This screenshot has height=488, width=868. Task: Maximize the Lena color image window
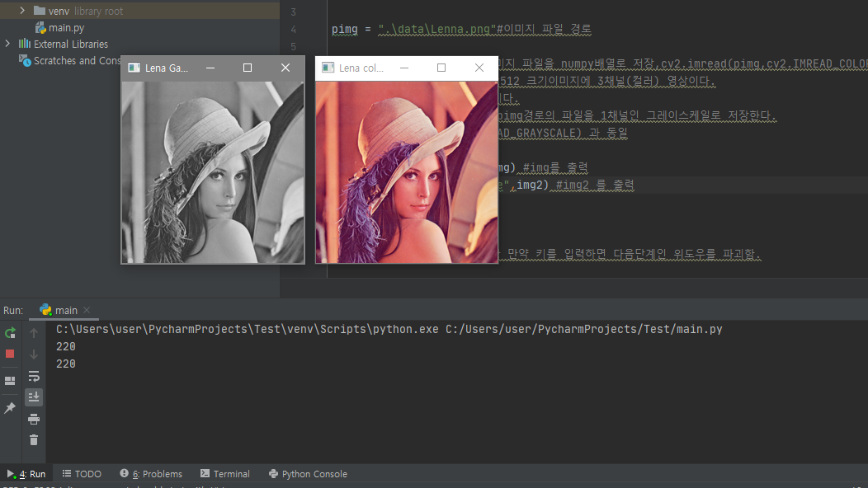pos(441,68)
